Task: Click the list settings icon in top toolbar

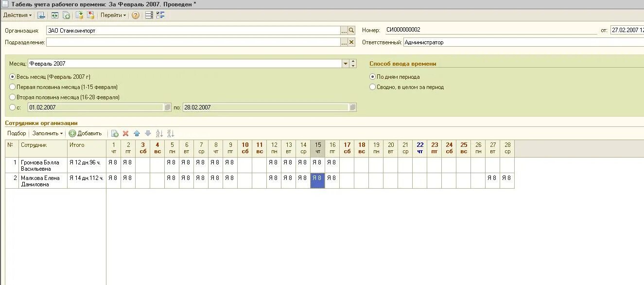Action: (149, 15)
